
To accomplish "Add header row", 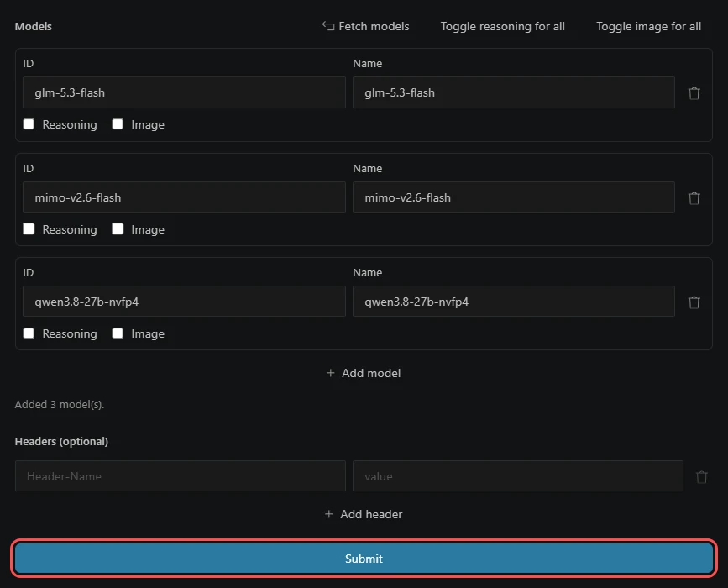I will click(x=364, y=514).
